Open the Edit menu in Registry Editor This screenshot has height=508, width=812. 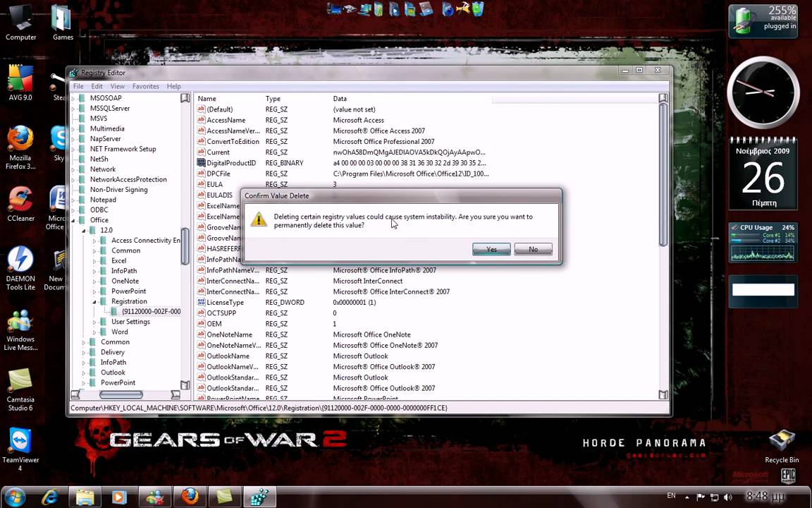pyautogui.click(x=97, y=86)
